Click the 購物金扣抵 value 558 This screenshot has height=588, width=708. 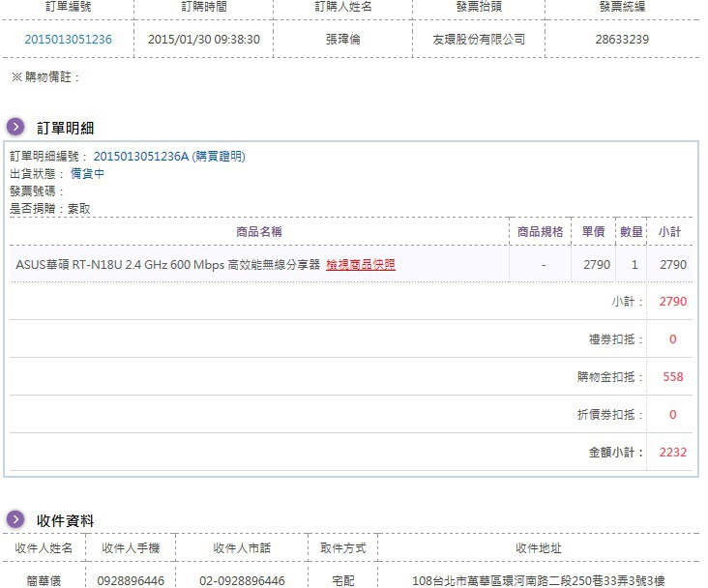pos(672,377)
